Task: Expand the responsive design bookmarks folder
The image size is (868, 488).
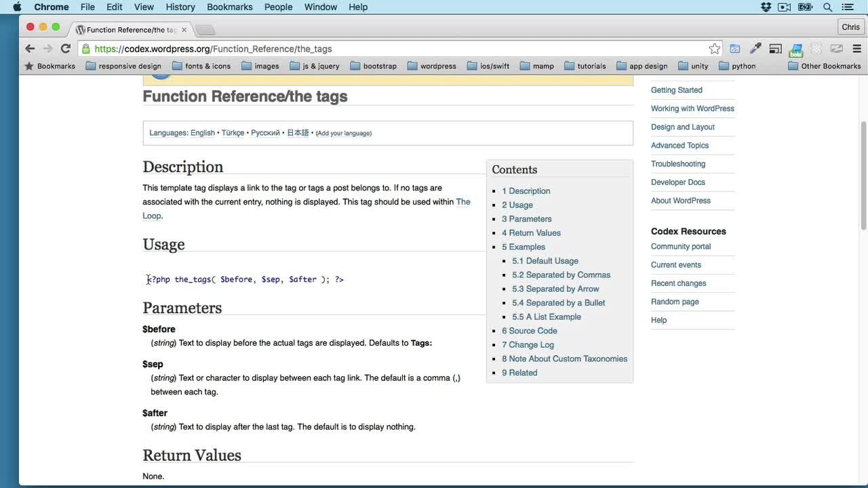Action: pyautogui.click(x=123, y=66)
